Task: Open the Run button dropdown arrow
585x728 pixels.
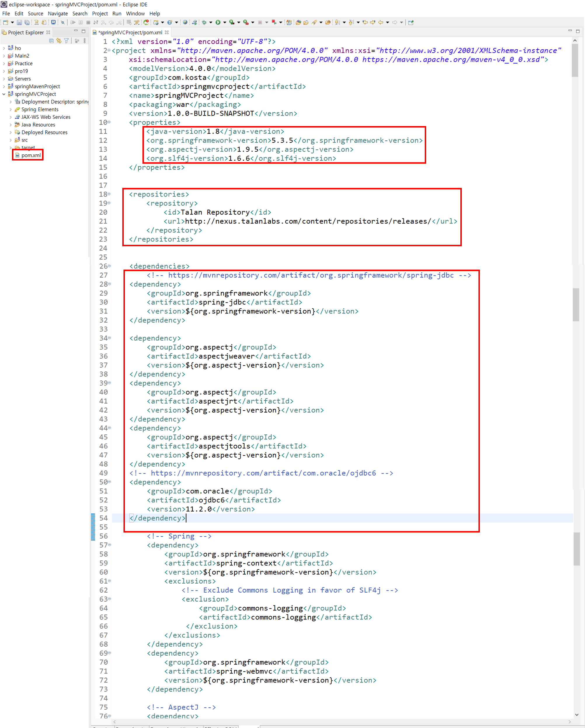Action: coord(225,23)
